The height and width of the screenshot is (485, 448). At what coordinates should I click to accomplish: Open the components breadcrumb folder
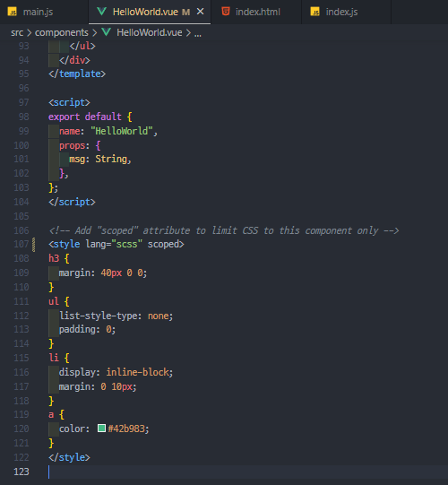click(62, 32)
